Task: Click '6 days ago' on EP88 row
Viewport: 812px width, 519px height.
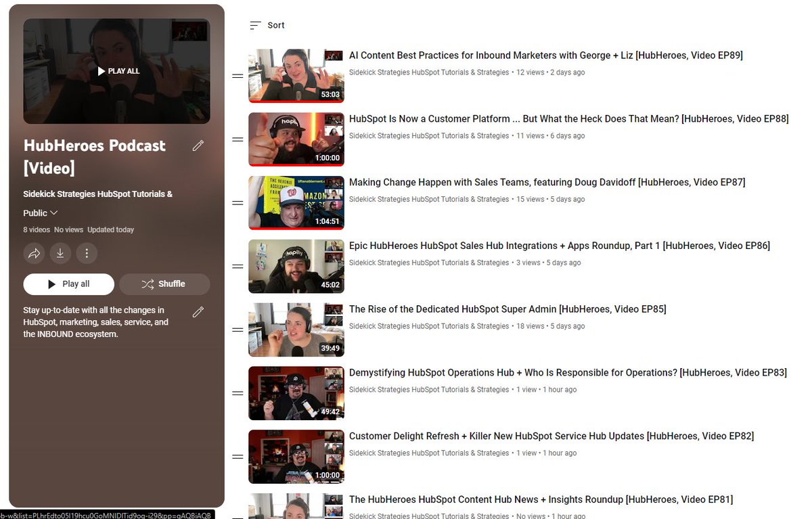Action: [x=568, y=136]
